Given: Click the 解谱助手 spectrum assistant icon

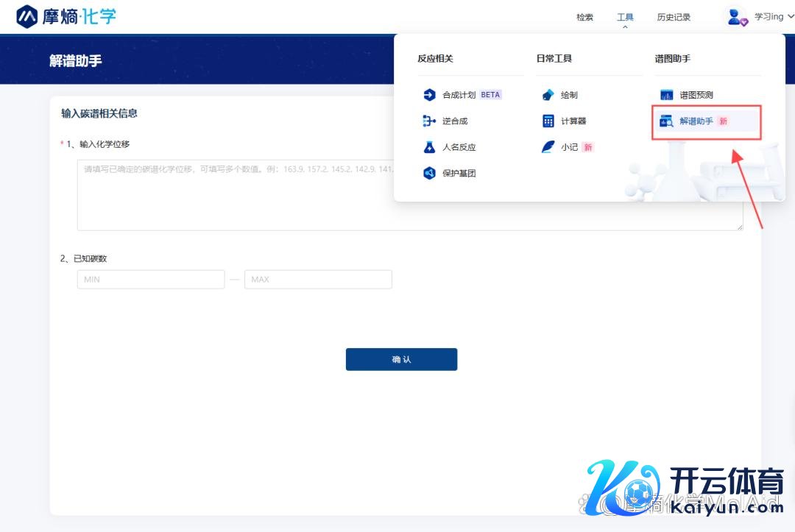Looking at the screenshot, I should [x=666, y=121].
